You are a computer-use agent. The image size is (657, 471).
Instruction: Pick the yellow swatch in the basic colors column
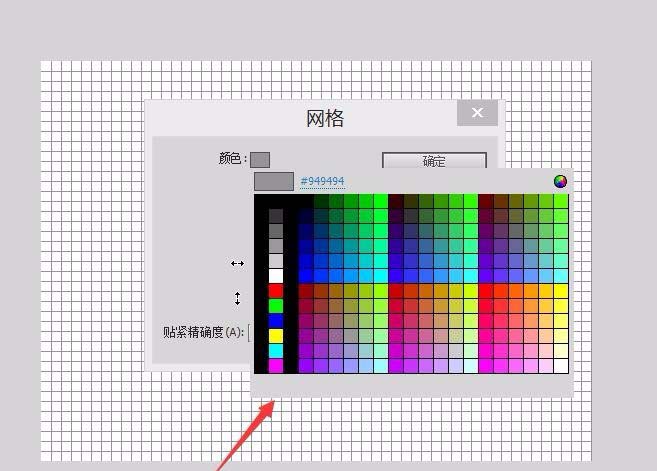tap(276, 336)
